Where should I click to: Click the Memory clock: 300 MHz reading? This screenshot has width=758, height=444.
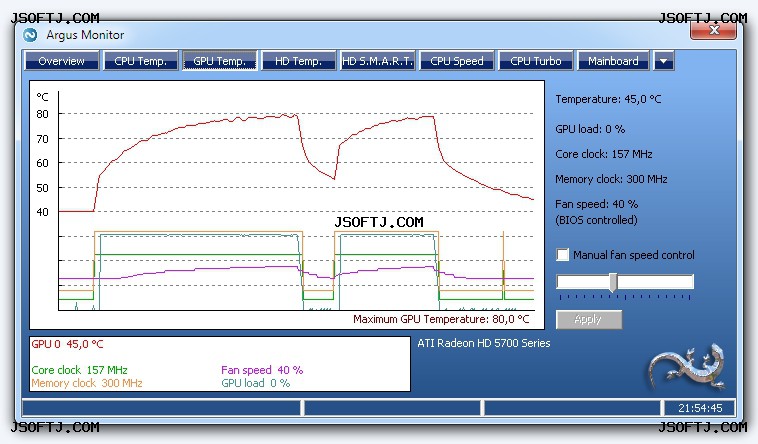[x=611, y=179]
